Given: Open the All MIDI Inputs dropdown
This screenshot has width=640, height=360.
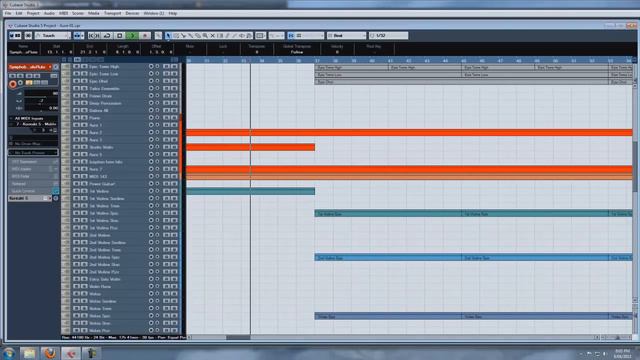Looking at the screenshot, I should [x=33, y=118].
